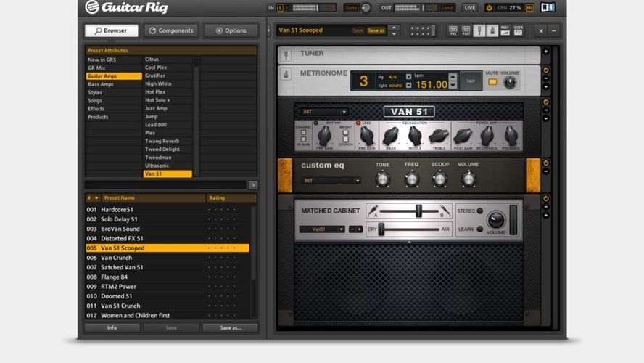Viewport: 644px width, 363px height.
Task: Click the Matched Cabinet A/B mic slider handle
Action: pyautogui.click(x=418, y=211)
